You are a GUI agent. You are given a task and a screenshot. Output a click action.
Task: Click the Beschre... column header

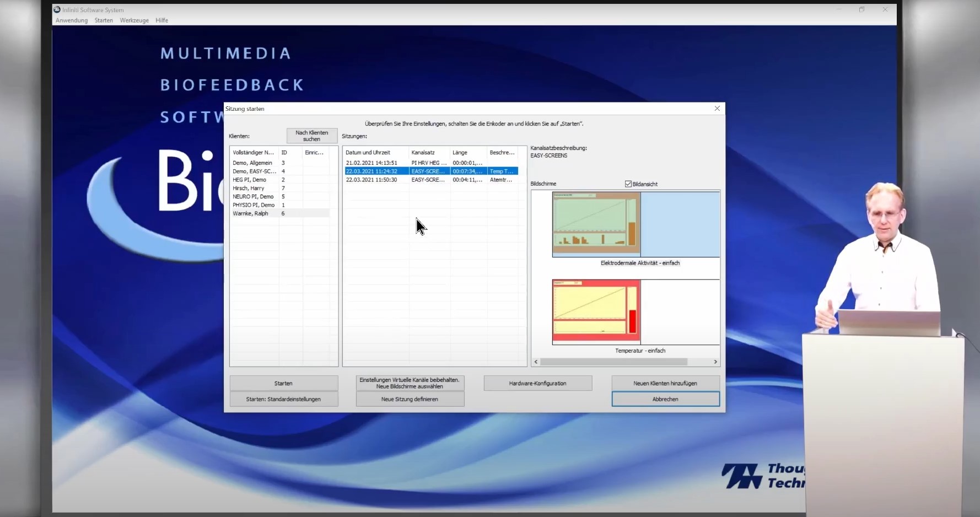pyautogui.click(x=503, y=153)
